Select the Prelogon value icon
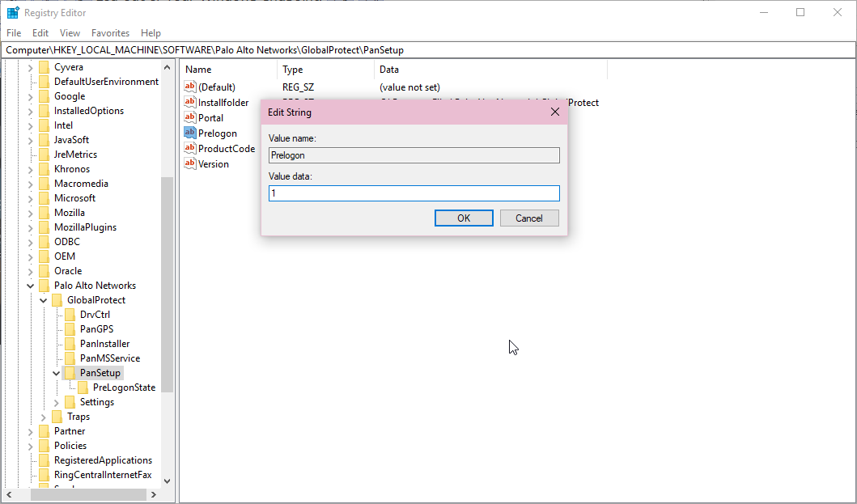Image resolution: width=857 pixels, height=504 pixels. click(189, 133)
